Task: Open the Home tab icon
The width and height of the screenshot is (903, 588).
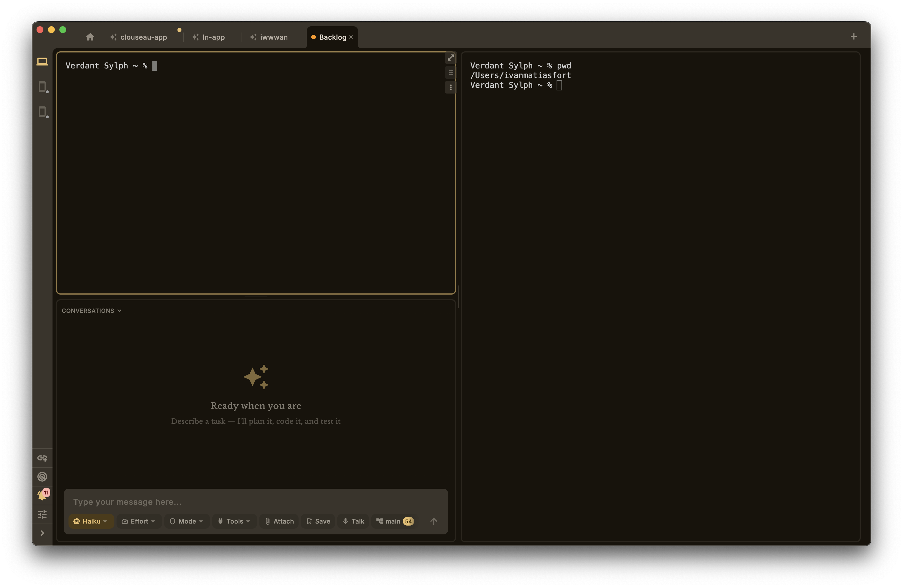Action: coord(90,37)
